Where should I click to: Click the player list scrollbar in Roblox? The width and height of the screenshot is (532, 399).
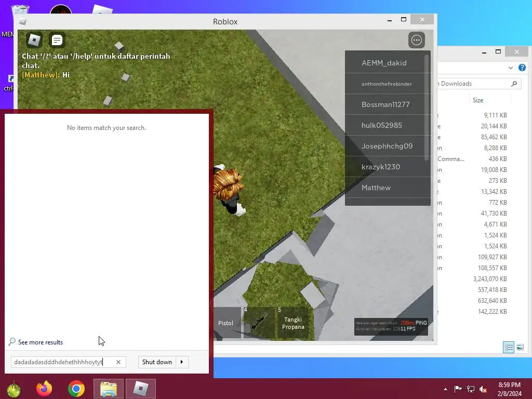tap(427, 108)
